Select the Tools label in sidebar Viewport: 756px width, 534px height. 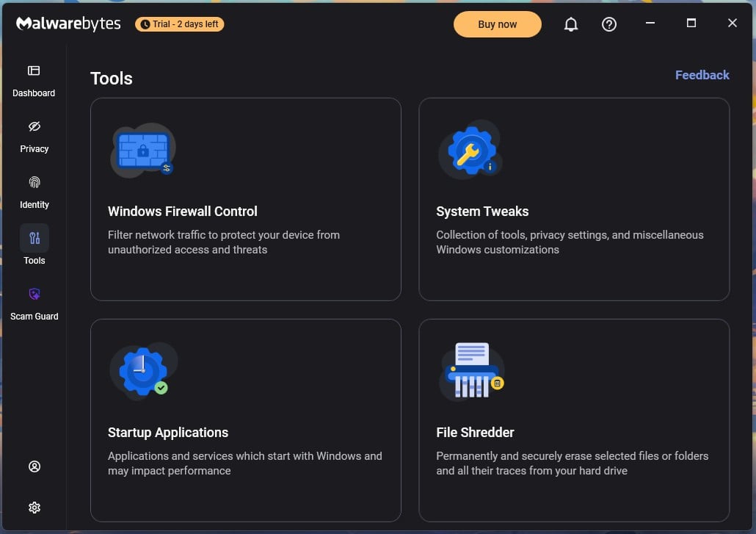(34, 261)
